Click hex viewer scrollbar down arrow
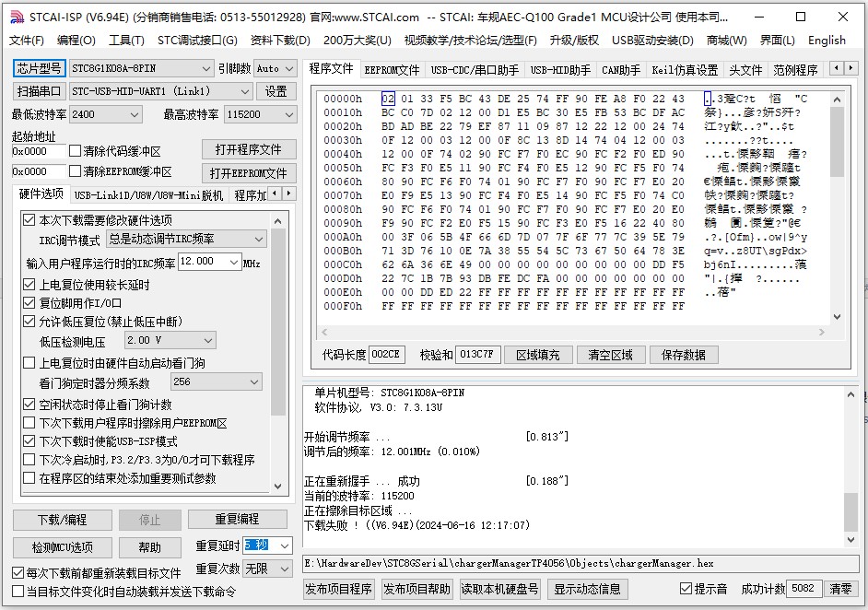 837,317
